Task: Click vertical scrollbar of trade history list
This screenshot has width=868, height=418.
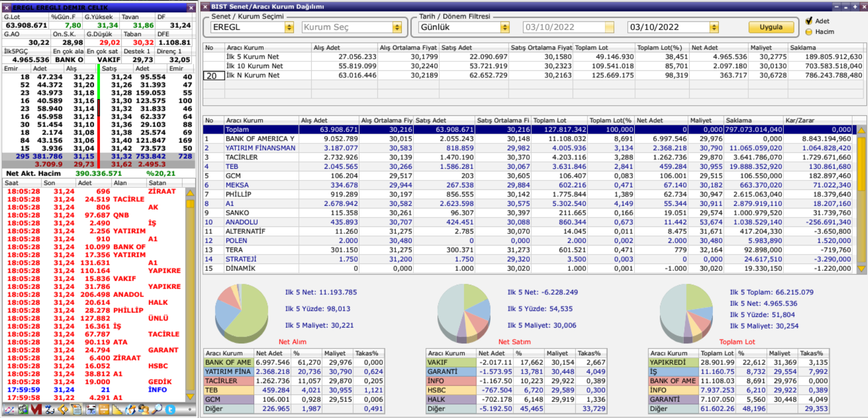Action: [191, 294]
